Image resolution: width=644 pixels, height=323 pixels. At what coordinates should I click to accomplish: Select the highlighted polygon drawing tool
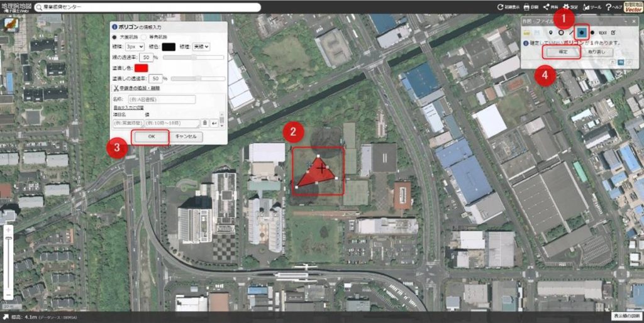pyautogui.click(x=582, y=32)
